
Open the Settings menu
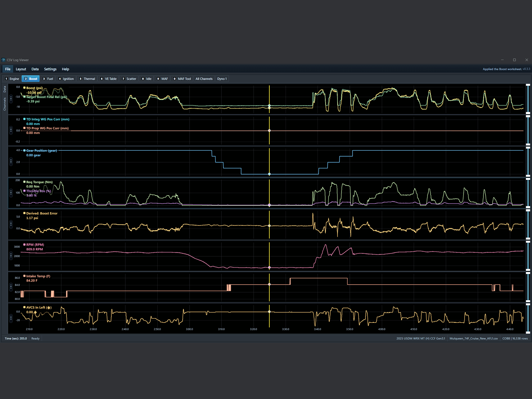tap(50, 69)
